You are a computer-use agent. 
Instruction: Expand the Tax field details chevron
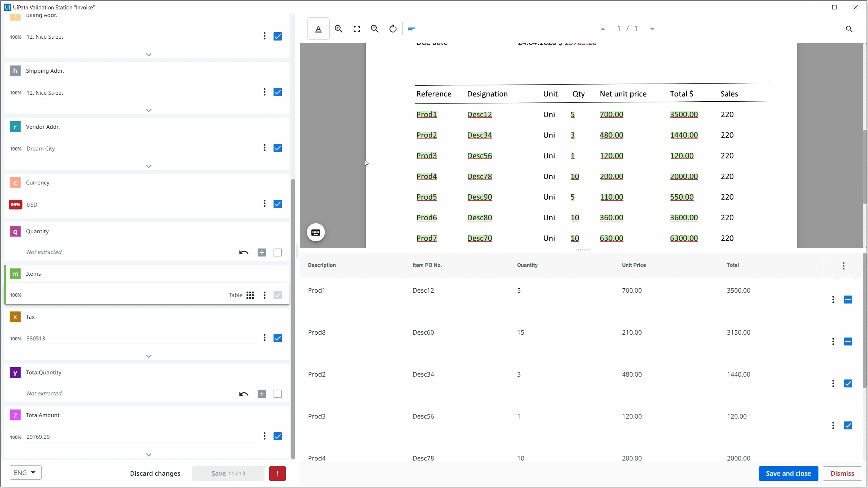tap(149, 356)
